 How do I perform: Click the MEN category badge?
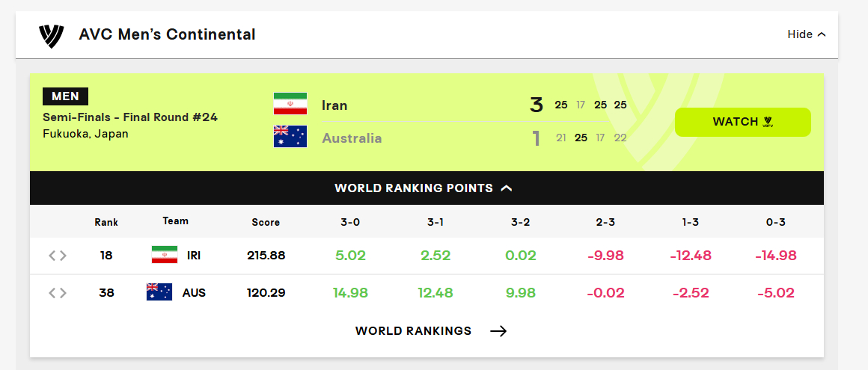(x=65, y=96)
